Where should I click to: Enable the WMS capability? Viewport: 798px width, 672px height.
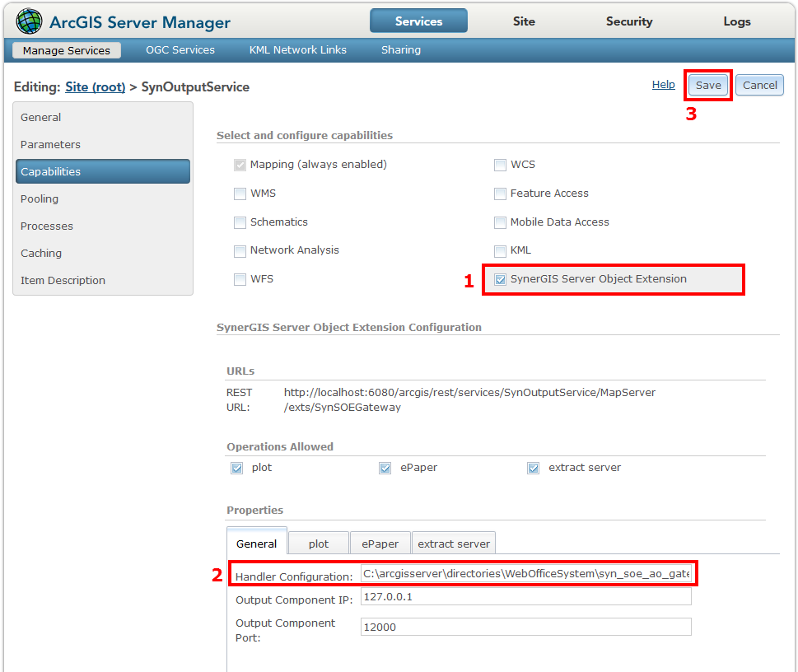point(240,194)
